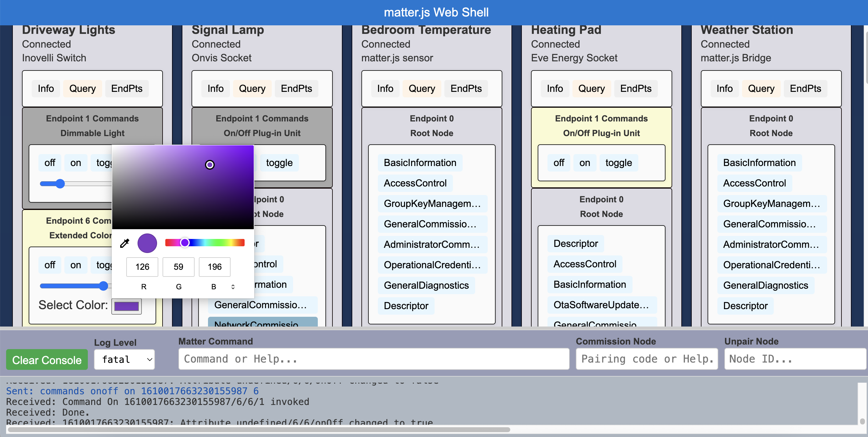
Task: Open the Log Level dropdown
Action: [x=124, y=359]
